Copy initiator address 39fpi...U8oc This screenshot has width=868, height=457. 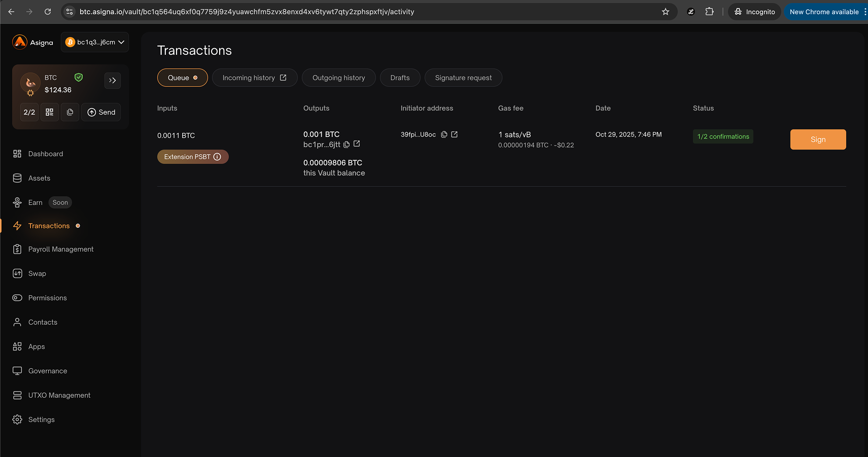444,134
